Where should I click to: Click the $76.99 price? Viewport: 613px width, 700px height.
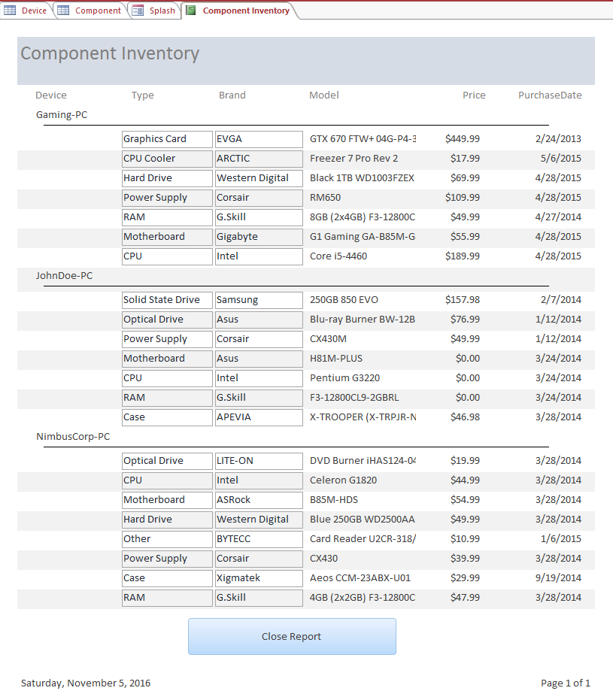(x=466, y=320)
